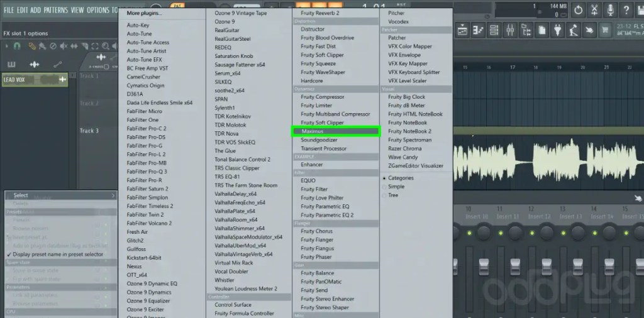The width and height of the screenshot is (644, 318).
Task: Open the playlist options arrow beside magnet
Action: click(7, 47)
